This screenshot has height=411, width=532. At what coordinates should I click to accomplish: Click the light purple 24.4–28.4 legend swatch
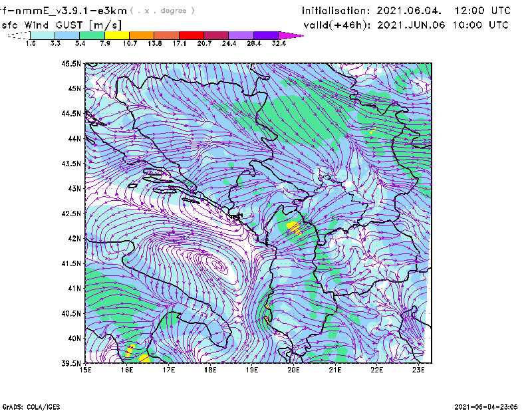pyautogui.click(x=241, y=35)
